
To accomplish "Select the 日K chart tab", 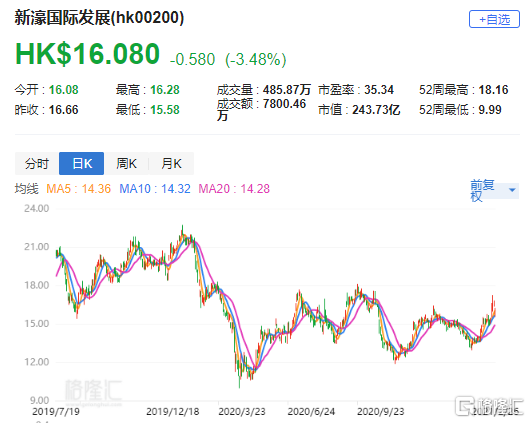I will pyautogui.click(x=81, y=164).
